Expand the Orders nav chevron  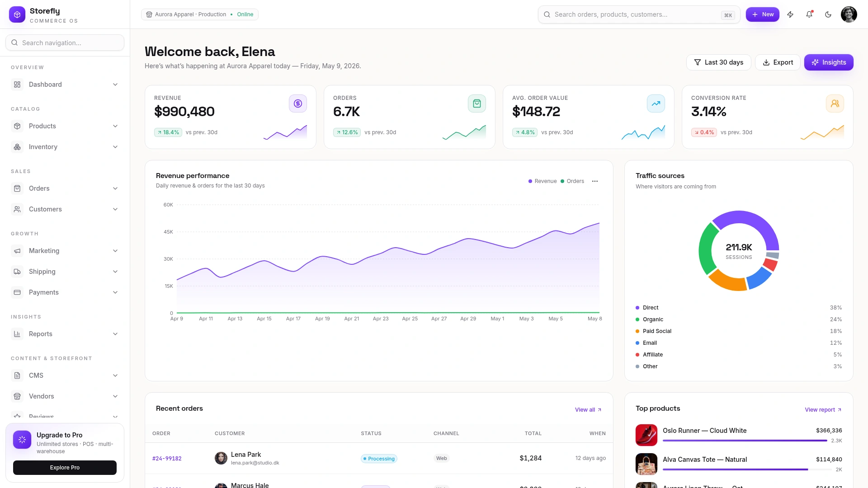(115, 188)
